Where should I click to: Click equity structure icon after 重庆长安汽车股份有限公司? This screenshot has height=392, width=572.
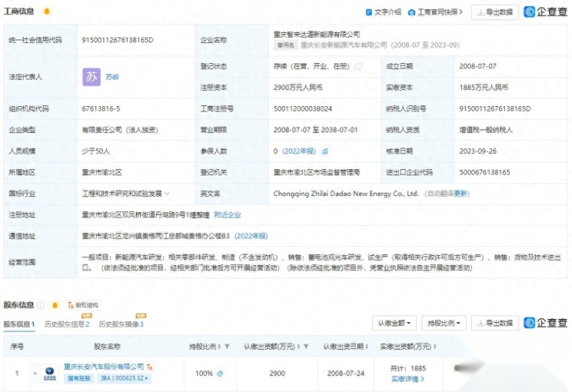coord(150,367)
